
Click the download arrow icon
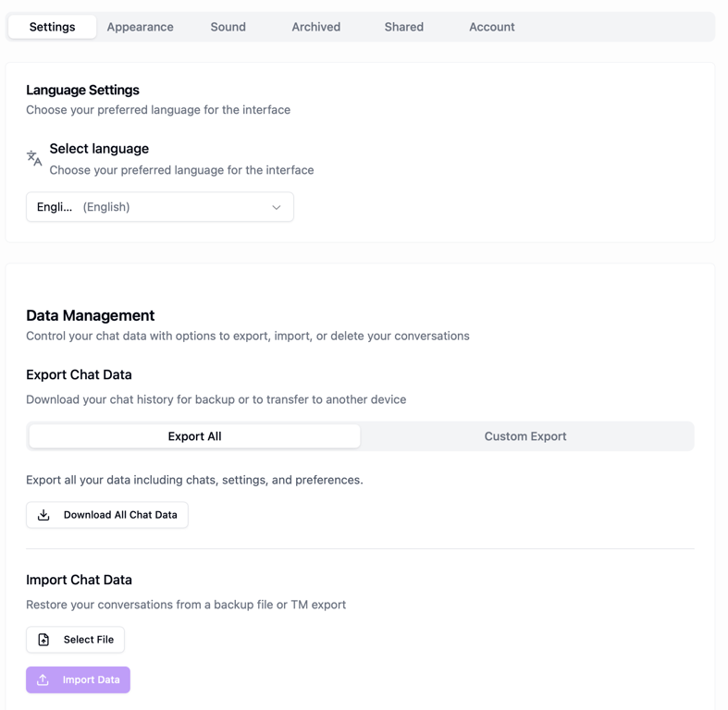(x=43, y=515)
